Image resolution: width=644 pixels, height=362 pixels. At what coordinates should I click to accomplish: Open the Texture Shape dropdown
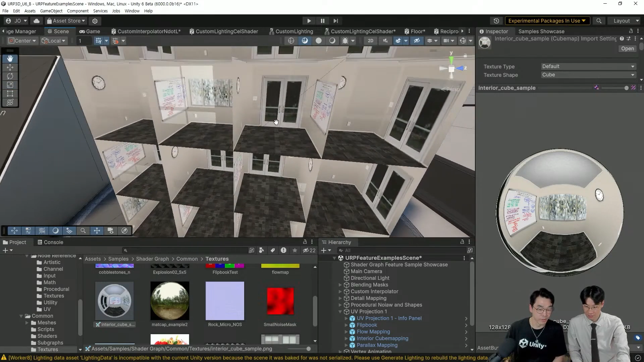588,75
